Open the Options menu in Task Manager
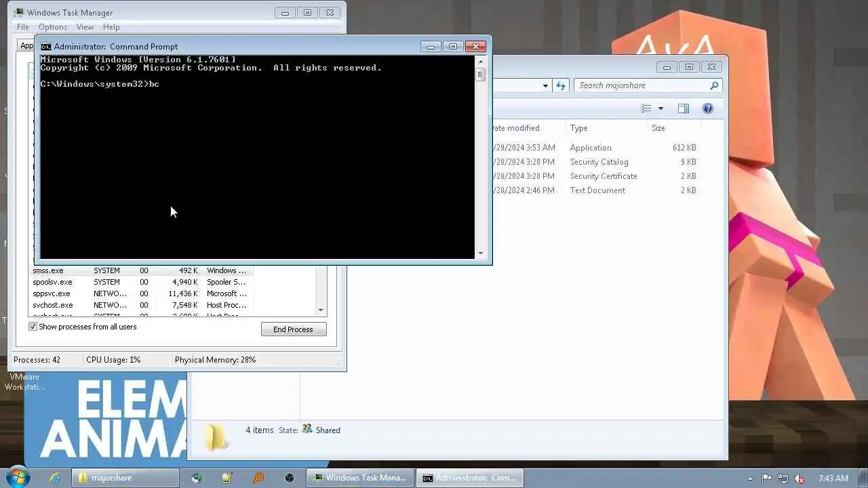 [x=53, y=27]
